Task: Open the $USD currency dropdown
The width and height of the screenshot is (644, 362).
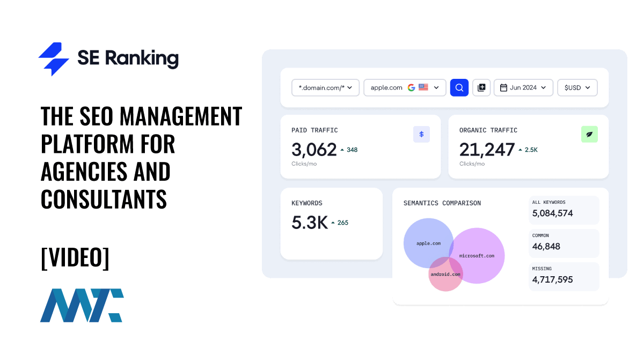Action: click(577, 87)
